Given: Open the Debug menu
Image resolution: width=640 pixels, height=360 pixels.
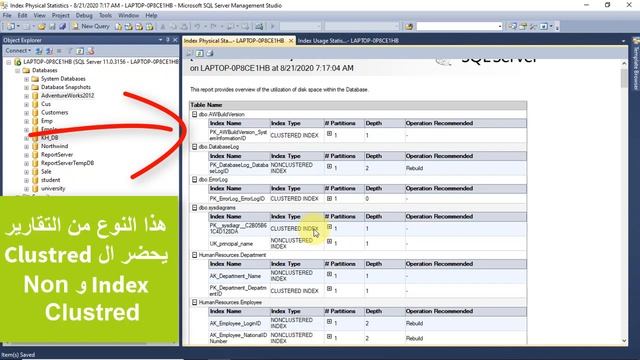Looking at the screenshot, I should click(84, 16).
